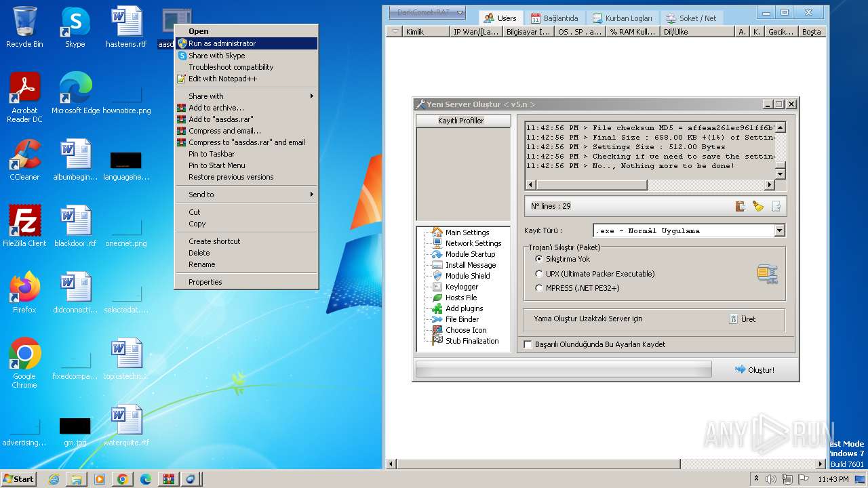Image resolution: width=868 pixels, height=488 pixels.
Task: Open the Start menu
Action: click(x=19, y=479)
